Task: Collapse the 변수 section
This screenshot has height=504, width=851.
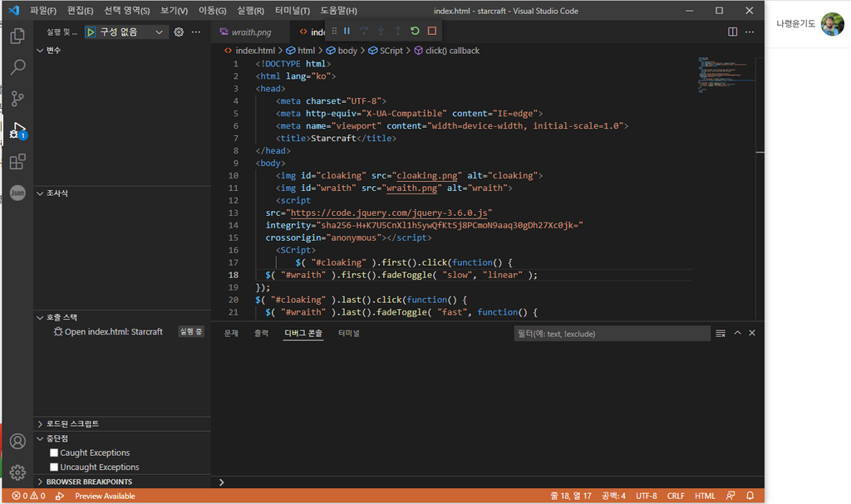Action: click(x=122, y=51)
